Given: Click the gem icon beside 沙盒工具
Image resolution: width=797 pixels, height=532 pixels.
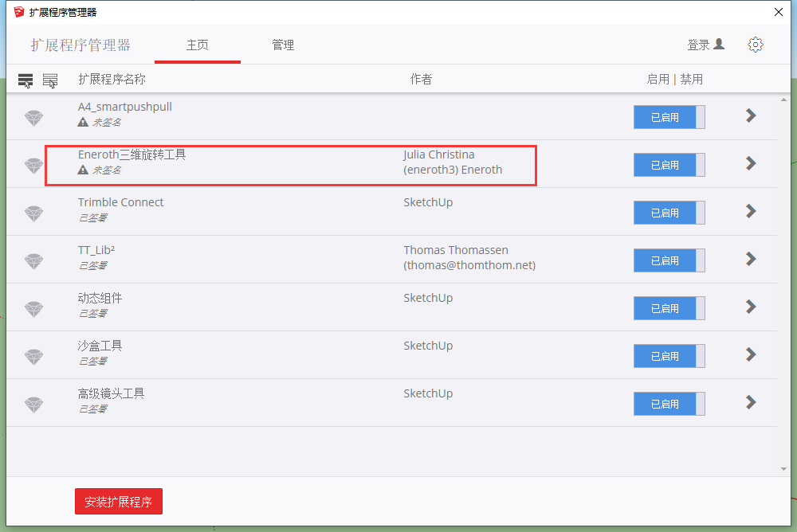Looking at the screenshot, I should (x=34, y=358).
